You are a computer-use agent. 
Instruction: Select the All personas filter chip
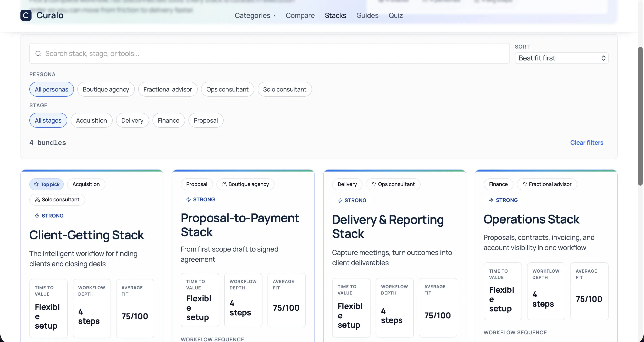tap(52, 89)
